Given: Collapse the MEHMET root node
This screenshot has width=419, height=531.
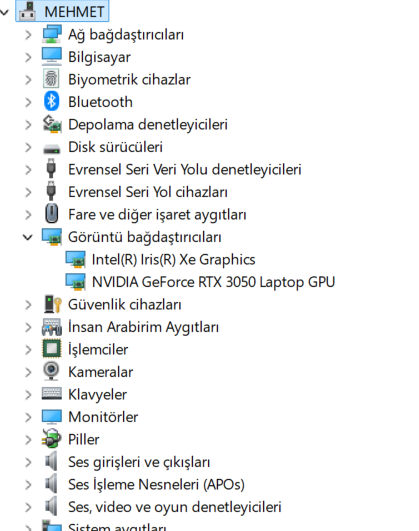Looking at the screenshot, I should 5,12.
